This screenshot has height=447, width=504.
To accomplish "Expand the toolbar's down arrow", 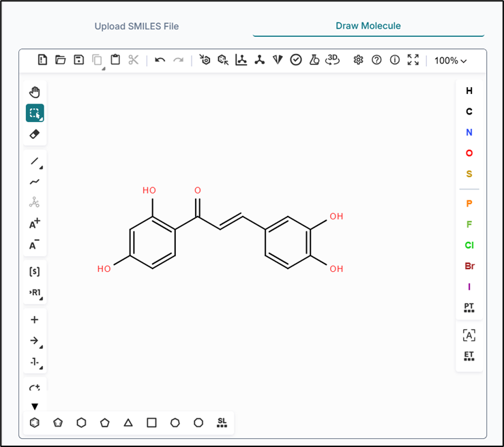I will 35,407.
